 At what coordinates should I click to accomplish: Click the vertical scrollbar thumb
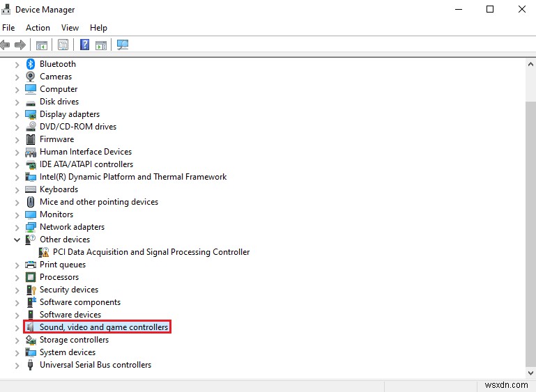(530, 233)
